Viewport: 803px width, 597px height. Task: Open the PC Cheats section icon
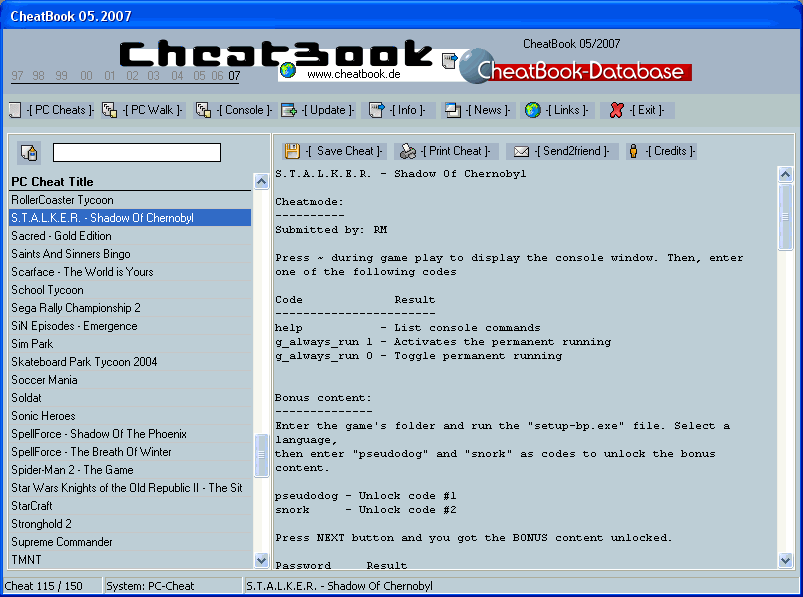15,110
